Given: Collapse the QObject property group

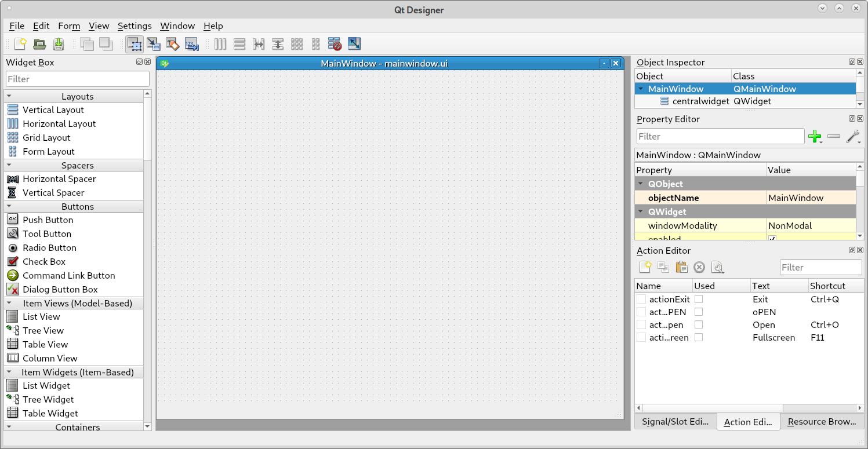Looking at the screenshot, I should click(x=641, y=184).
